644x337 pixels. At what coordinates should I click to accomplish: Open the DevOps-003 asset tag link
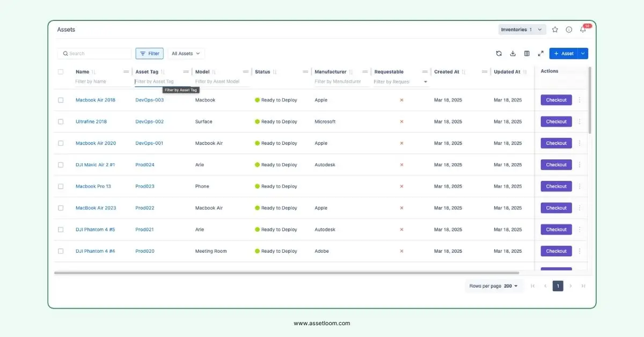click(149, 100)
